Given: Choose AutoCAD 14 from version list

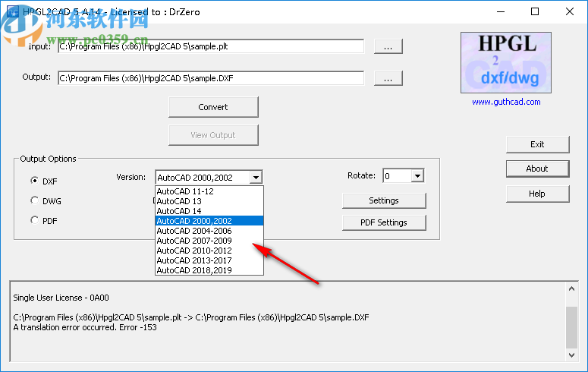Looking at the screenshot, I should [x=209, y=211].
